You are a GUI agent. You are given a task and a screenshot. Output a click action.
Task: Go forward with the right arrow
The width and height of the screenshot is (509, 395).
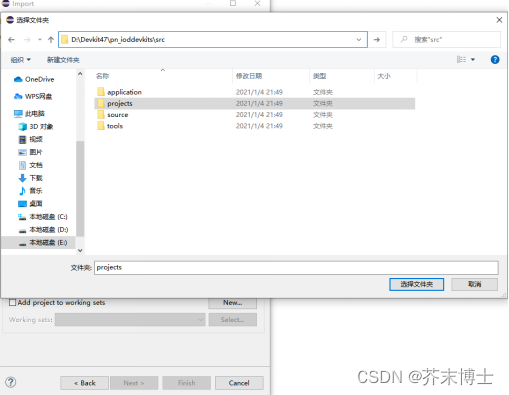click(x=27, y=40)
